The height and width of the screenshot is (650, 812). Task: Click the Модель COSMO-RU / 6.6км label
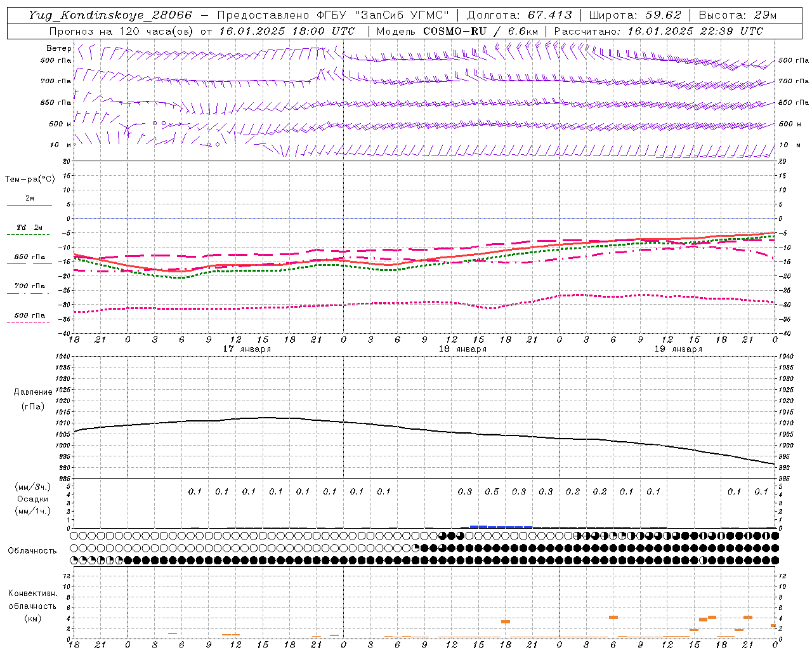click(457, 31)
